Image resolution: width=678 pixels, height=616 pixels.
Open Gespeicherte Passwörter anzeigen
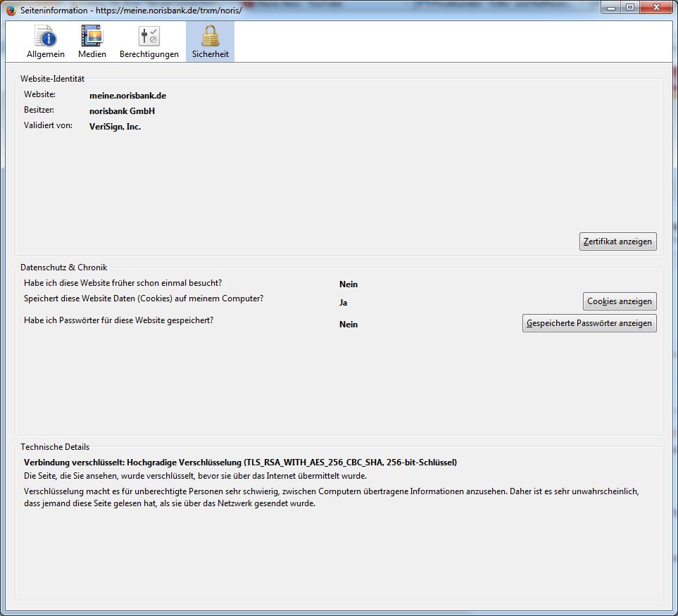[x=589, y=323]
